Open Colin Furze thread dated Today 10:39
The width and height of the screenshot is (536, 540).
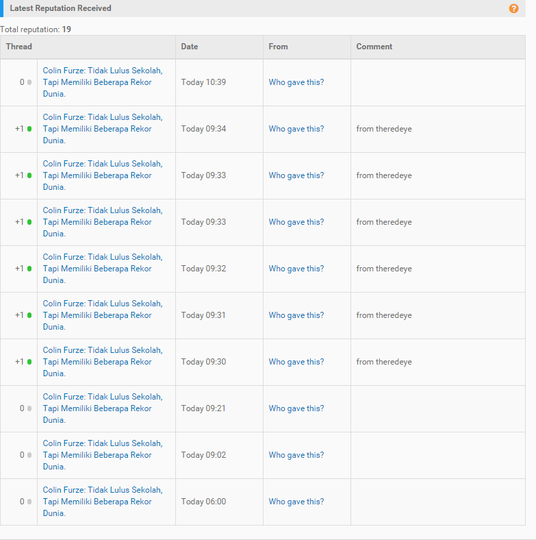[x=103, y=82]
